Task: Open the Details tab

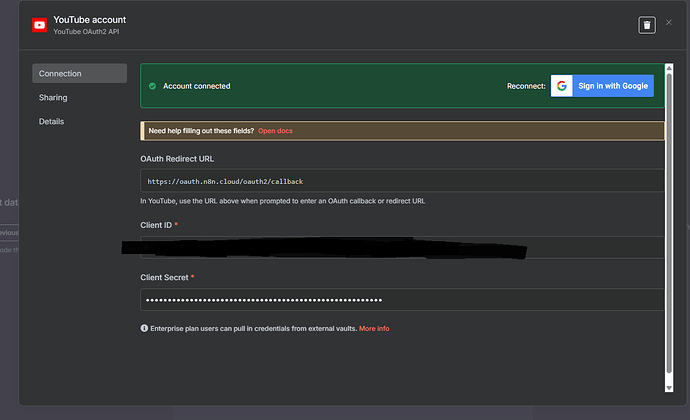Action: click(x=51, y=122)
